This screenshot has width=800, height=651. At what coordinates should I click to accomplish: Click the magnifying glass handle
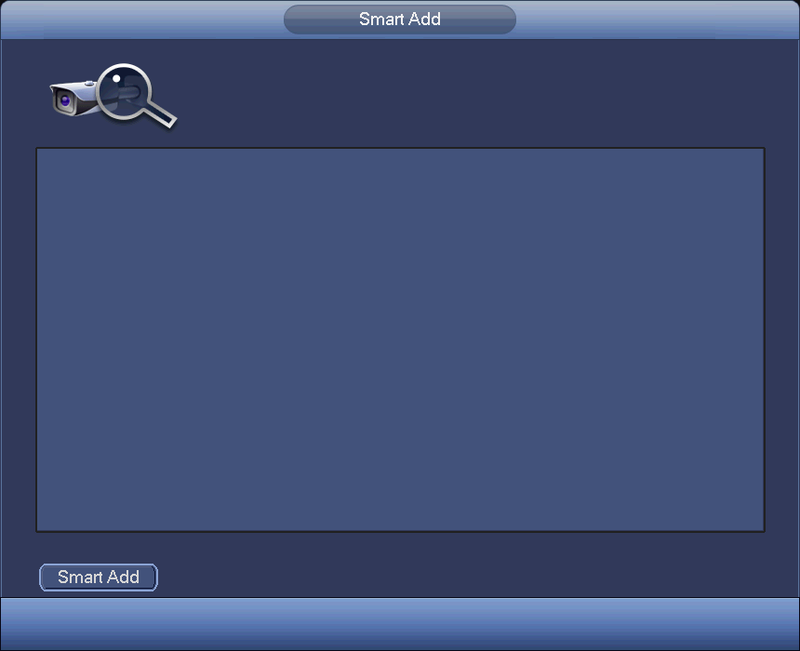tap(161, 115)
